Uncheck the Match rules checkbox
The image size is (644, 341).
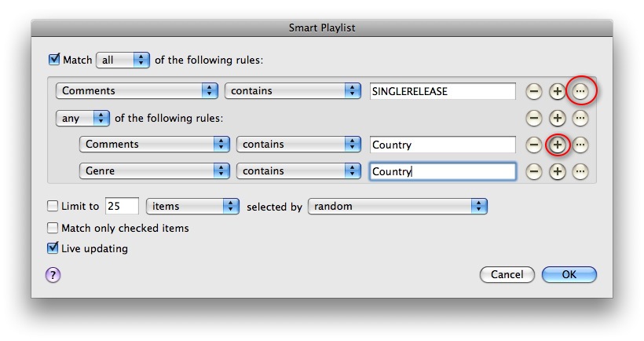[53, 59]
